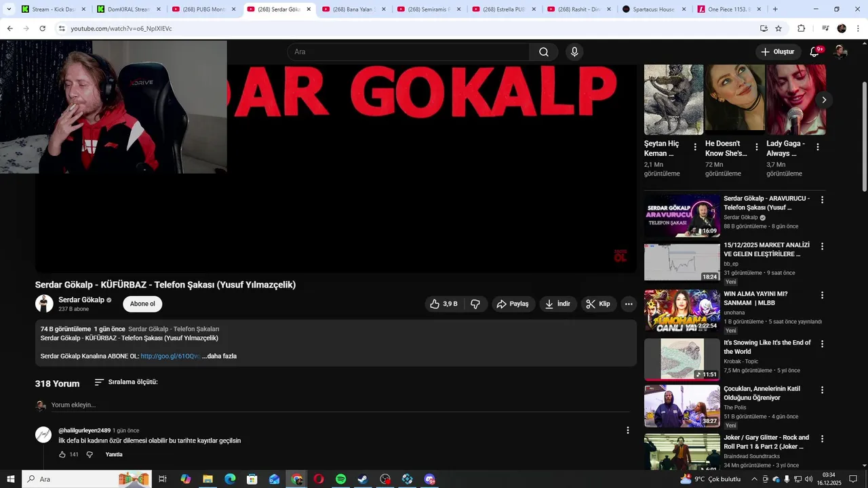
Task: Click the browser address bar URL
Action: (x=121, y=28)
